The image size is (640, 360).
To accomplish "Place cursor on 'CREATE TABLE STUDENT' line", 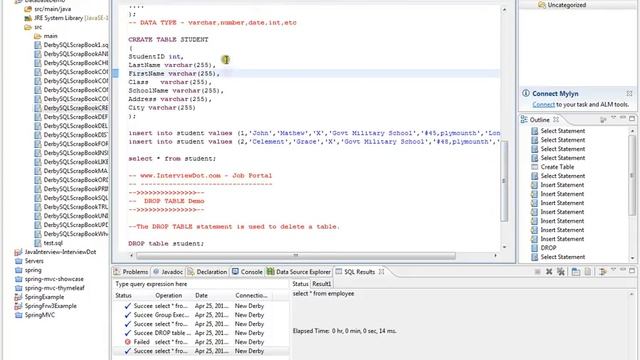I will (168, 40).
